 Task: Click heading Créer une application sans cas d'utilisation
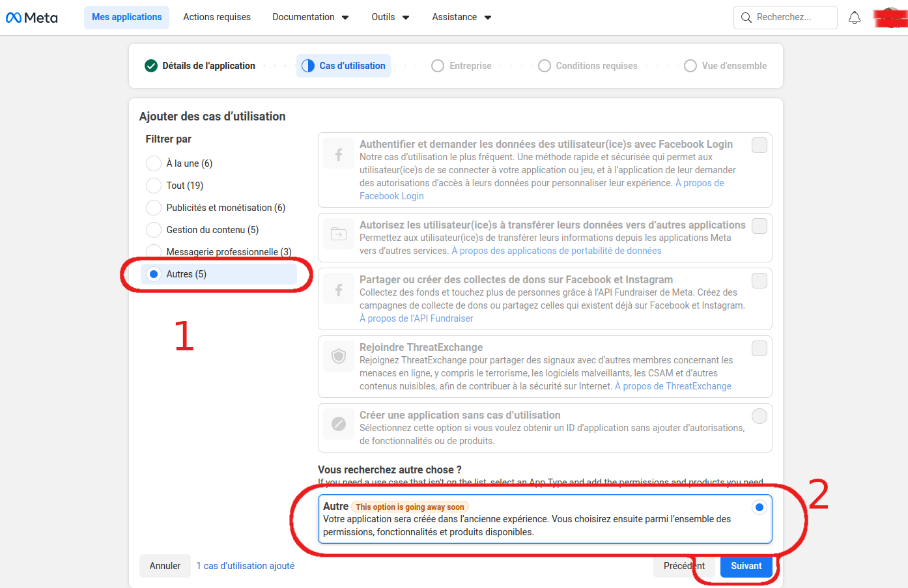(460, 415)
